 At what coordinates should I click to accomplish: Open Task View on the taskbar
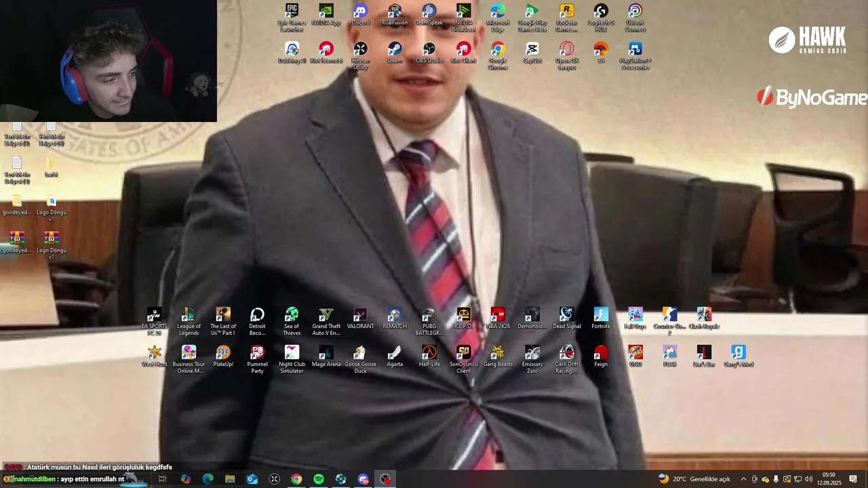click(x=163, y=479)
